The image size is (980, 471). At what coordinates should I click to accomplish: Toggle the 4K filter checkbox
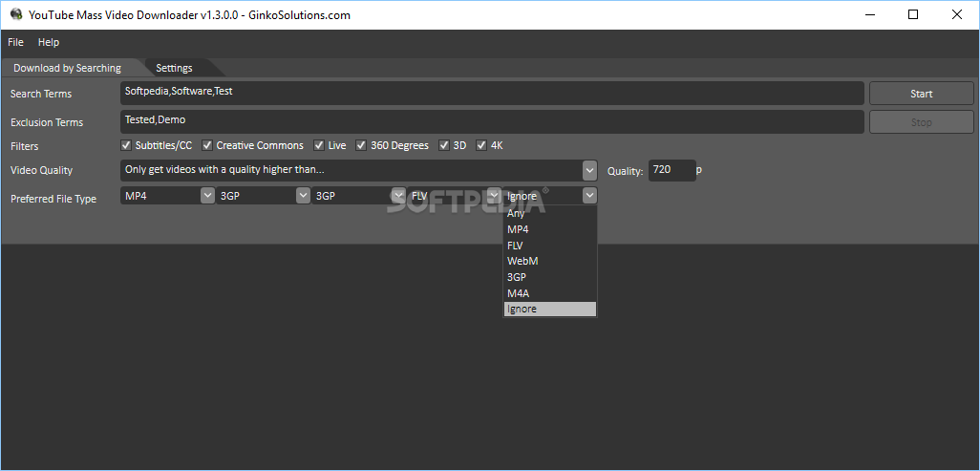tap(481, 145)
